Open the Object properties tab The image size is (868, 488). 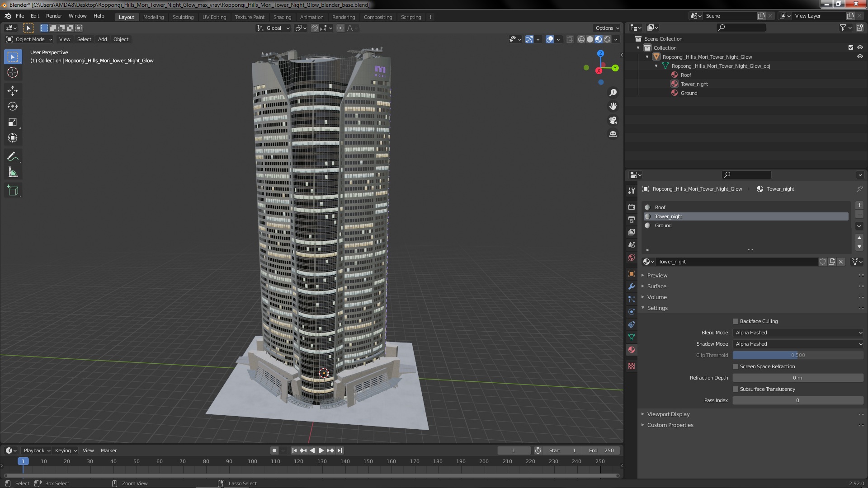[632, 274]
